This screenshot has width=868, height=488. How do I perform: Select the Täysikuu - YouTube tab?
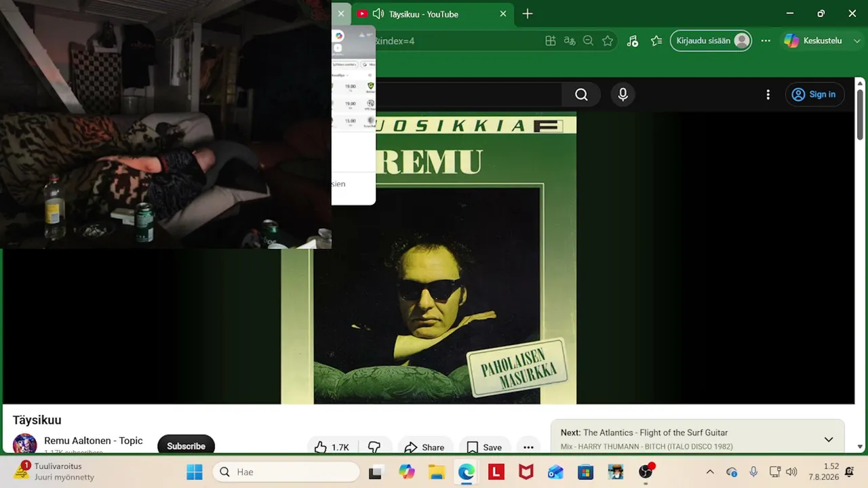coord(432,14)
